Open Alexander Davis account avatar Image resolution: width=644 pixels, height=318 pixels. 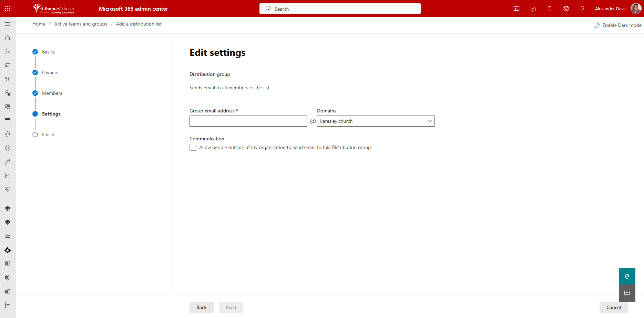tap(636, 9)
